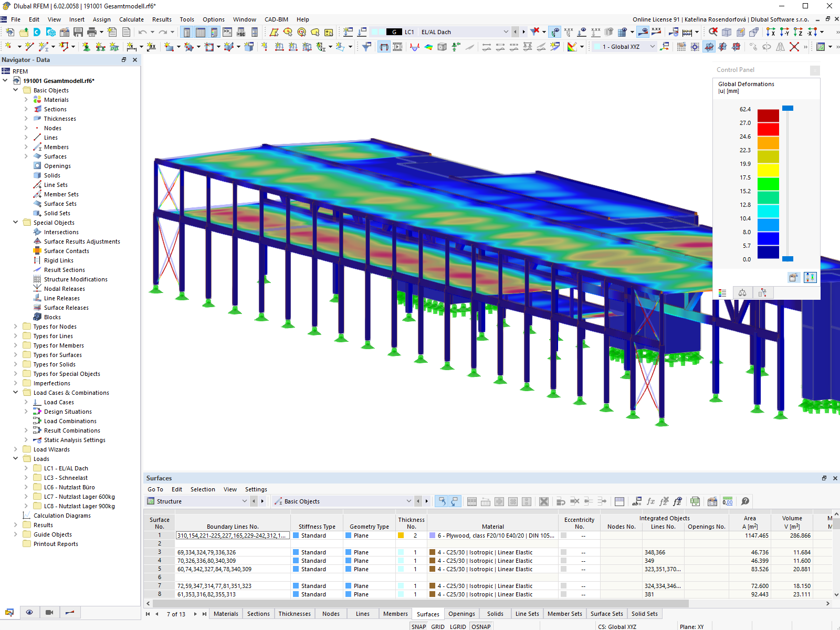Select the Print icon
840x630 pixels.
click(92, 32)
